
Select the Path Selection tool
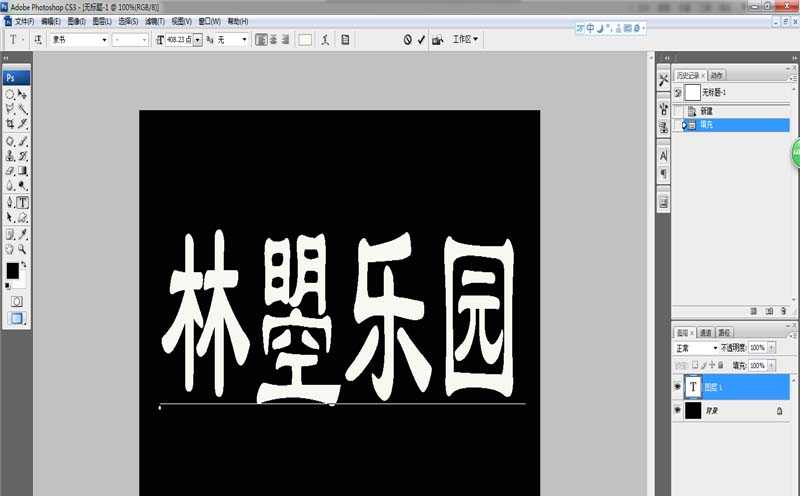[10, 217]
